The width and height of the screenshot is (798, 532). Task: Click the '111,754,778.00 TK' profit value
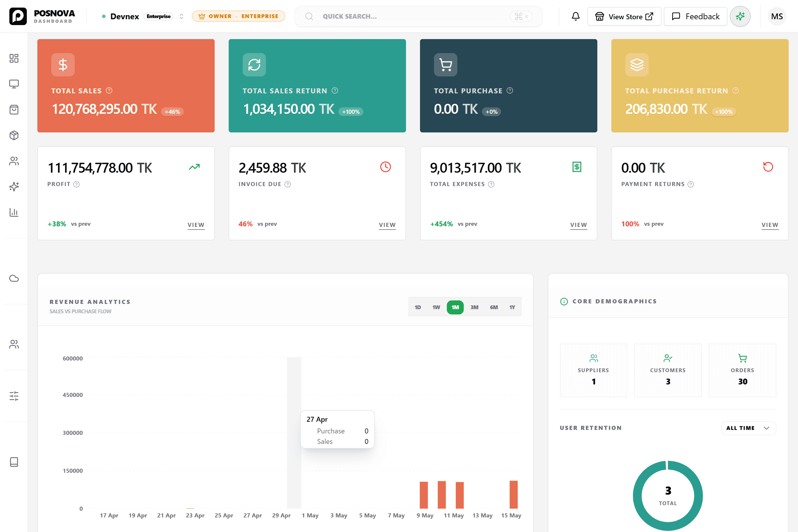coord(100,168)
